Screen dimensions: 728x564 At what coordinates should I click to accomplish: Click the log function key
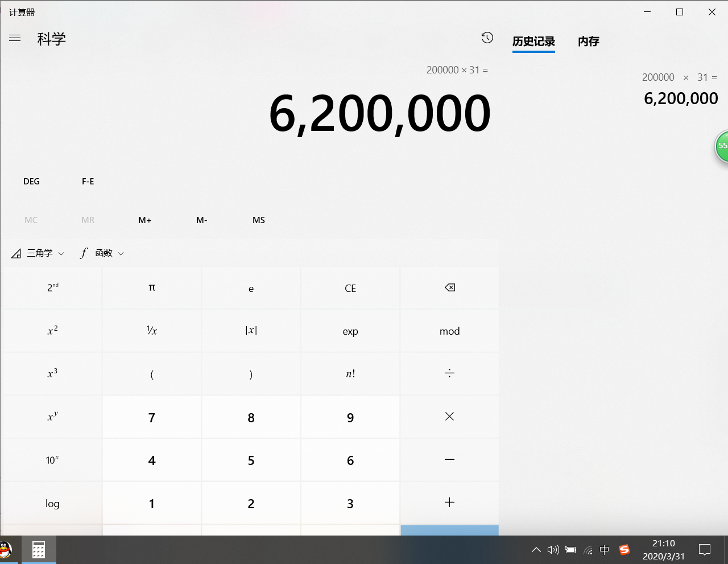click(x=52, y=503)
